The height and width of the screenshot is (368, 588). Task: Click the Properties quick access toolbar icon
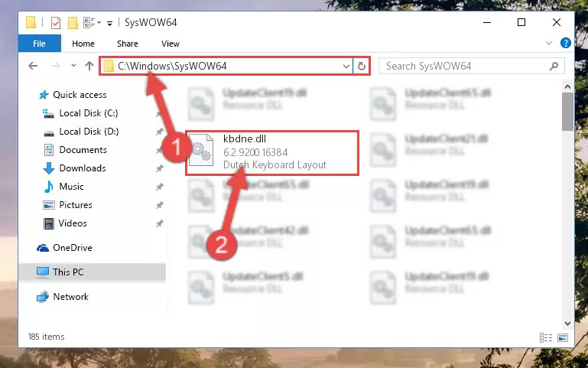tap(56, 22)
